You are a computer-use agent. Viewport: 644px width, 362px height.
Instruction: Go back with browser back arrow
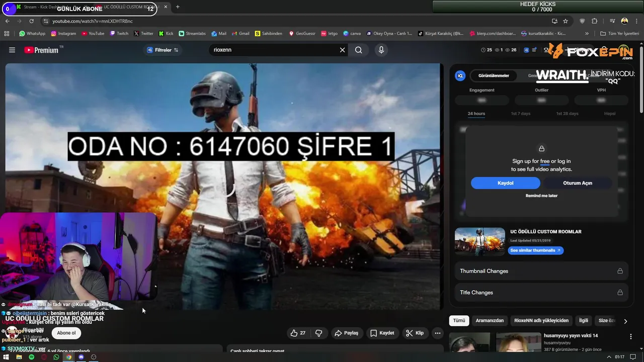(8, 21)
